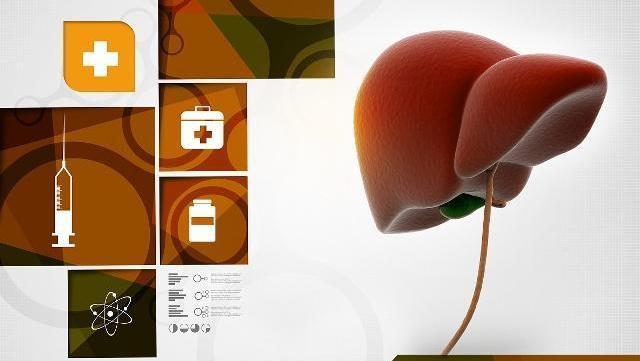Screen dimensions: 640x361
Task: Select the last bold text block in legend
Action: [178, 311]
